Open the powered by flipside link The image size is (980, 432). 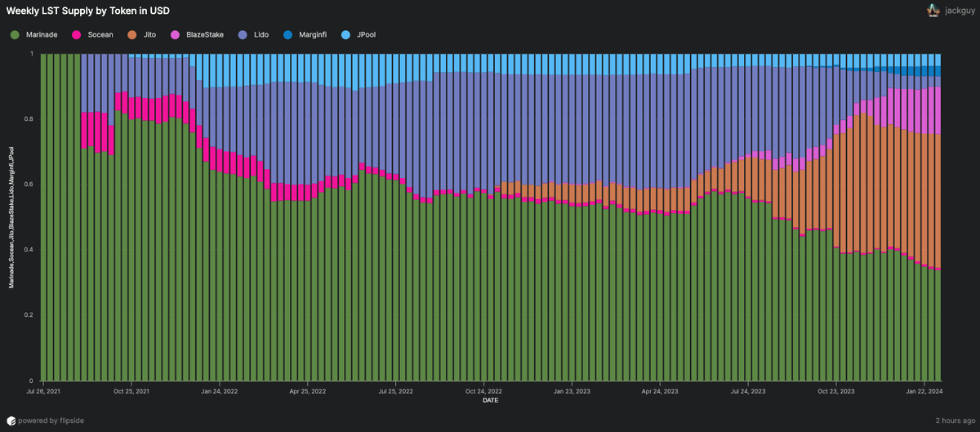pyautogui.click(x=52, y=421)
